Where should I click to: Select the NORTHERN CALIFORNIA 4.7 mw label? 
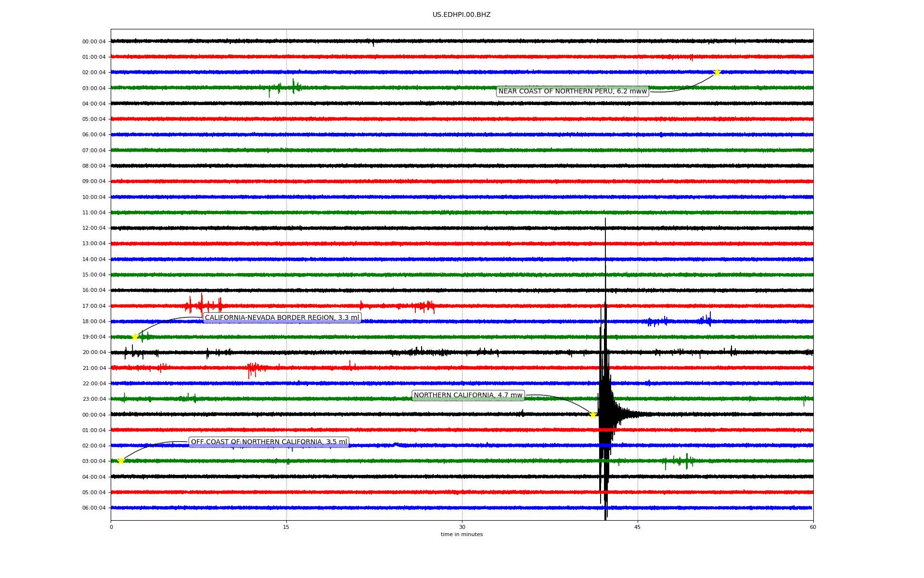point(468,395)
